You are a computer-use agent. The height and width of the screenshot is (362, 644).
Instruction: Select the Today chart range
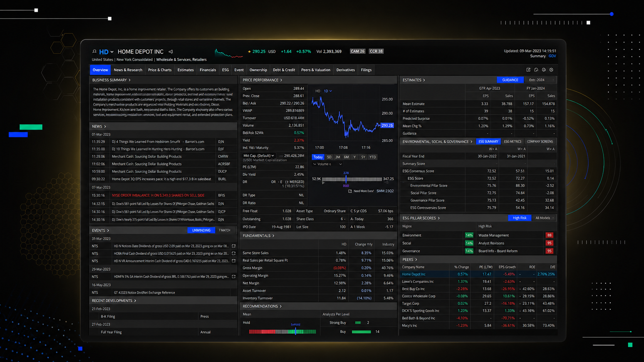pos(318,157)
